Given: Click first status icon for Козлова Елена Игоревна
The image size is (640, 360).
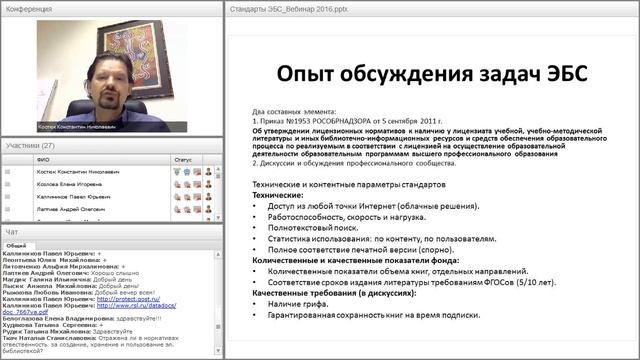Looking at the screenshot, I should coord(177,184).
